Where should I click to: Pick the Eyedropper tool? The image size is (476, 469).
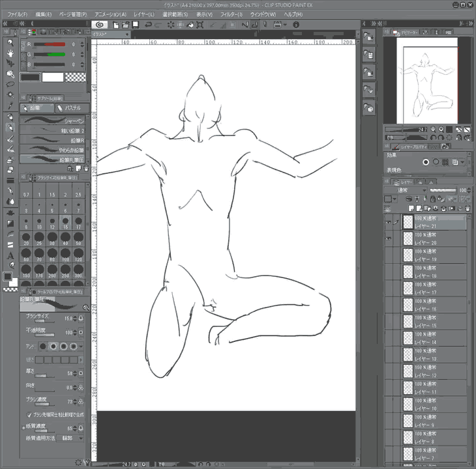coord(10,105)
